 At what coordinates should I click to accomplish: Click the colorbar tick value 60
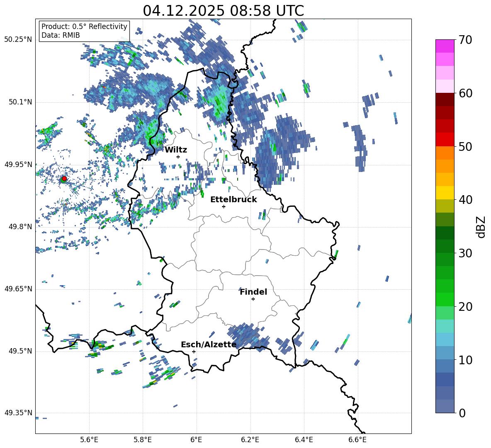pyautogui.click(x=465, y=93)
